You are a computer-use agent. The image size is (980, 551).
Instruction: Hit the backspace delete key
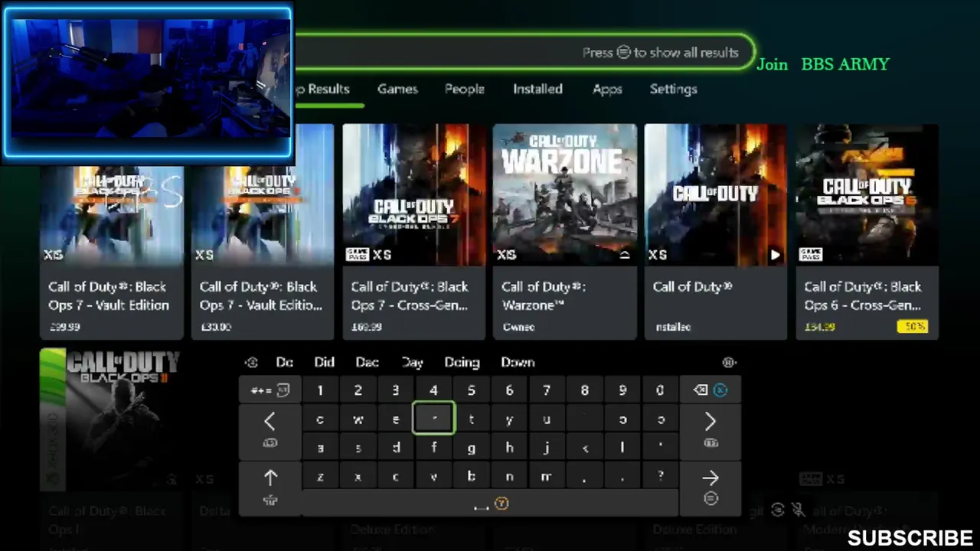tap(710, 390)
